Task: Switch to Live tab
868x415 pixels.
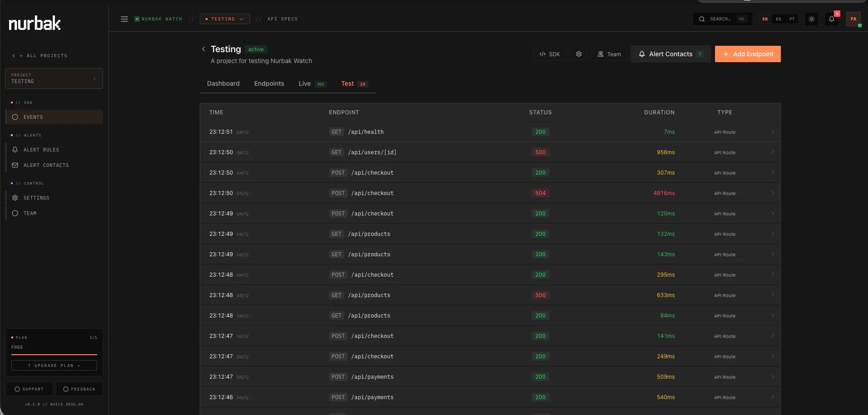Action: pos(312,83)
